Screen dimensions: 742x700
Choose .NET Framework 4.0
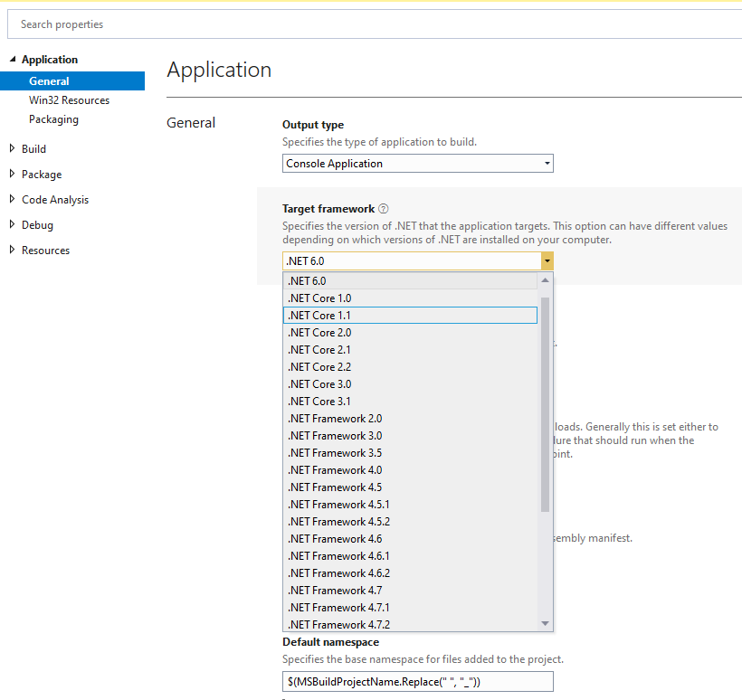pyautogui.click(x=410, y=470)
